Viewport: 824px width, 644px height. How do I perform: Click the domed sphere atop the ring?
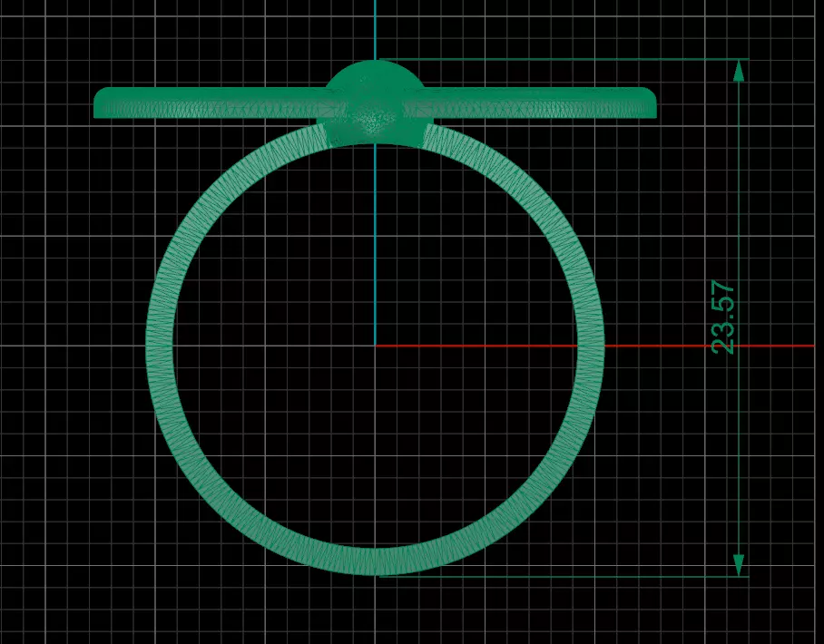point(375,102)
